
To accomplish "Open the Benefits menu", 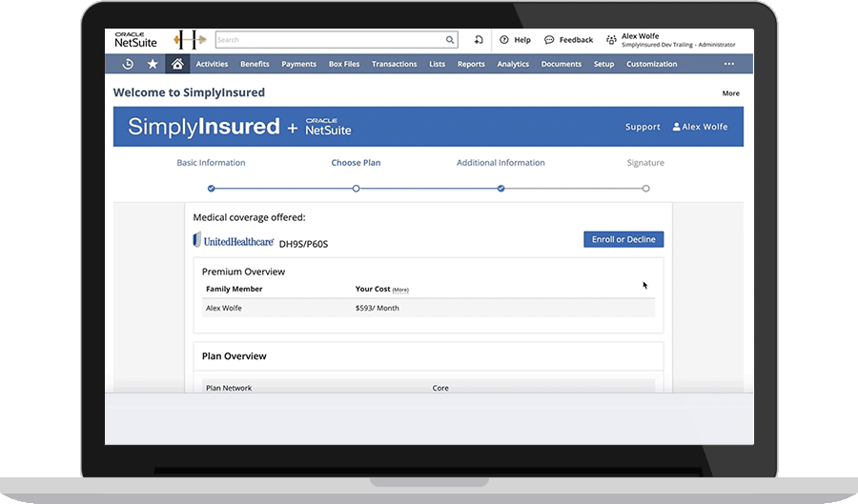I will coord(255,64).
